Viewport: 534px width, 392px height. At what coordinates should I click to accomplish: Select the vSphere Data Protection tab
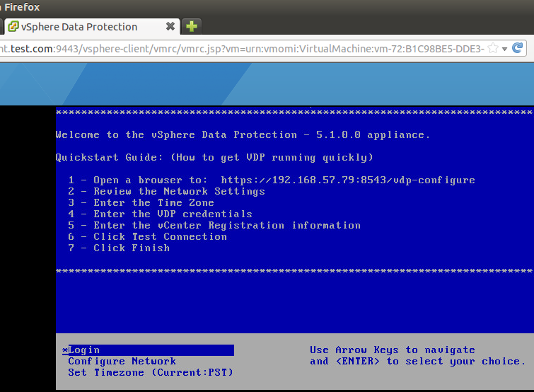(x=92, y=27)
